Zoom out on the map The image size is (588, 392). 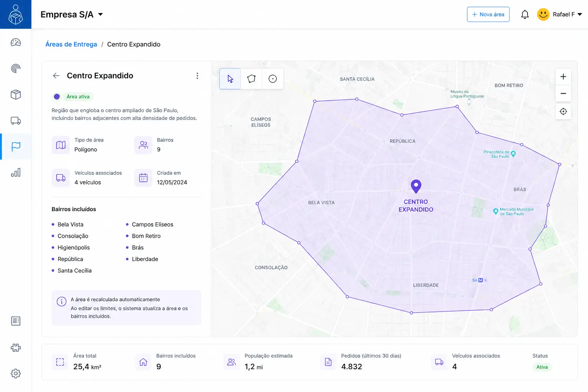563,93
